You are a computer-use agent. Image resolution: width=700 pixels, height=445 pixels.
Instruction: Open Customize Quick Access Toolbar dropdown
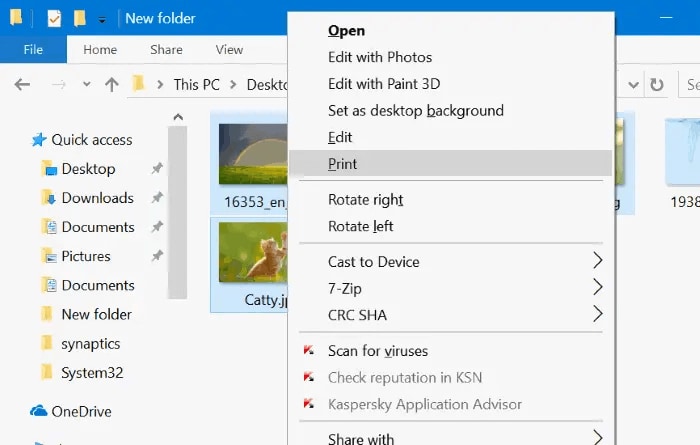pos(102,19)
